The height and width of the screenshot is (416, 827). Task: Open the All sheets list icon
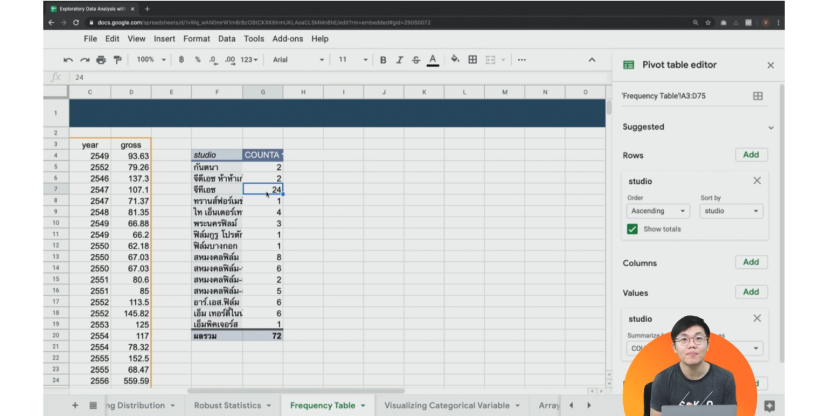[x=93, y=405]
